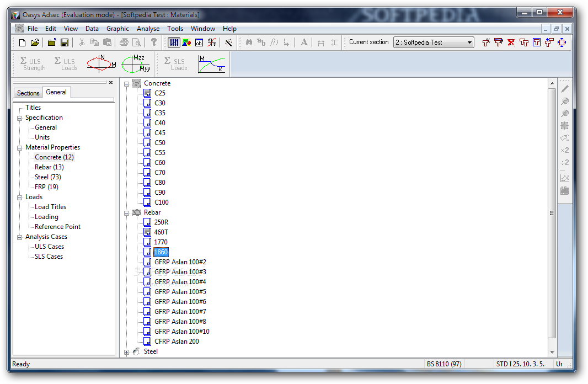Click the Print Preview icon

(x=137, y=42)
